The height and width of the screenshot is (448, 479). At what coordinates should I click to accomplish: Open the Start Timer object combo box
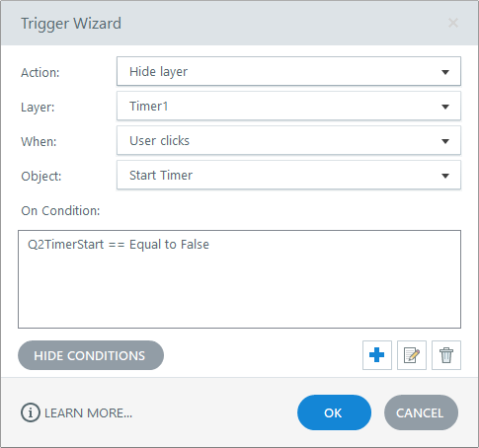coord(288,175)
